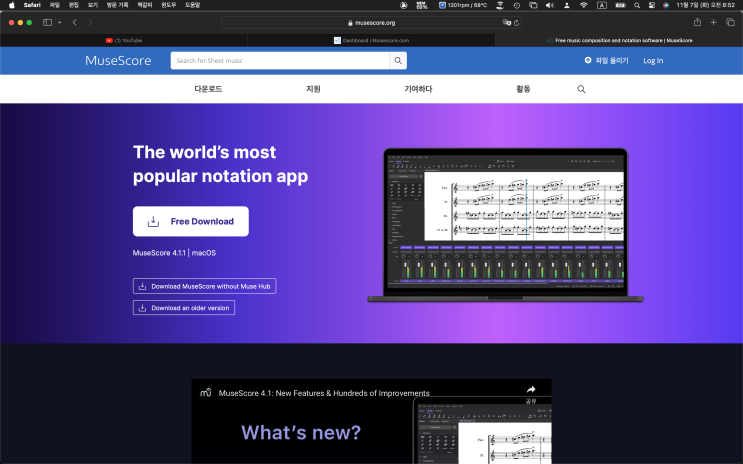Switch to the YouTube tab
The image size is (743, 464).
click(124, 40)
